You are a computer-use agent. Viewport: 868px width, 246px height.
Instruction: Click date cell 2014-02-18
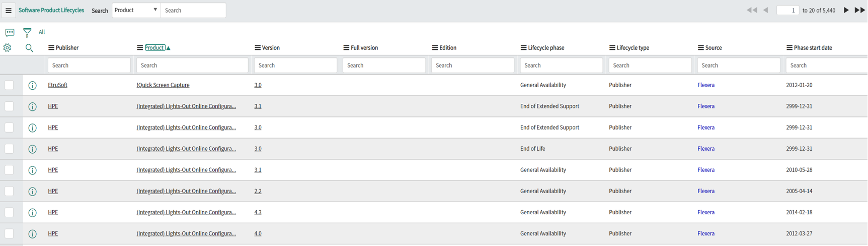coord(799,212)
